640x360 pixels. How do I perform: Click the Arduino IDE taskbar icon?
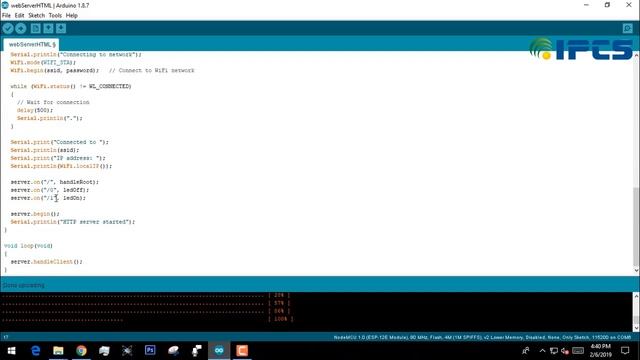pyautogui.click(x=219, y=351)
